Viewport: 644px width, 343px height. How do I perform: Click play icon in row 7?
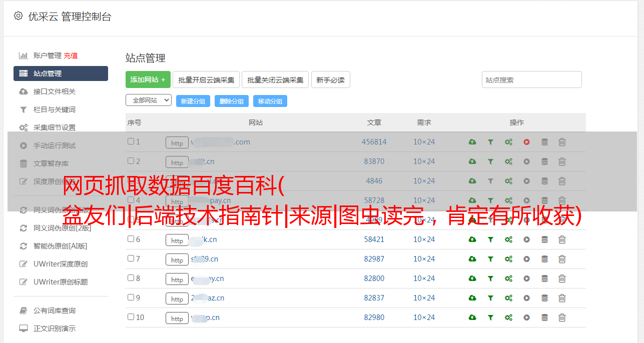point(526,259)
